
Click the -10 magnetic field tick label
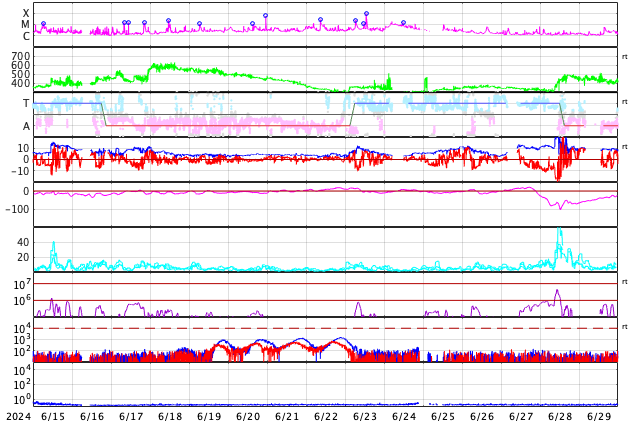[x=18, y=171]
